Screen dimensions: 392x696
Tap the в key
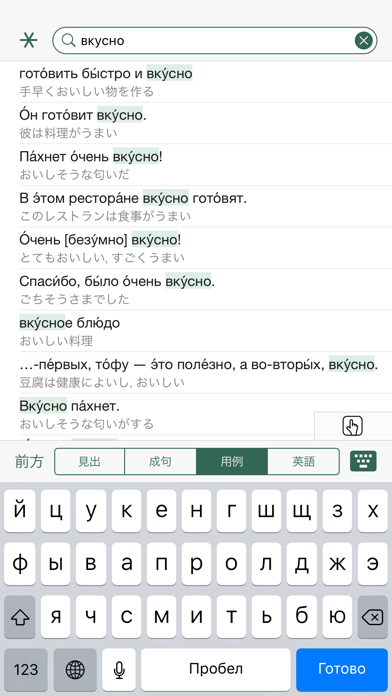click(91, 564)
